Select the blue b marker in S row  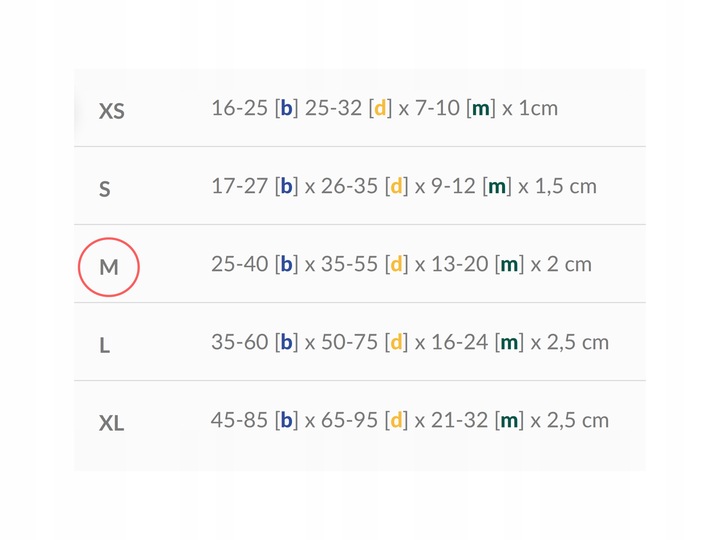pyautogui.click(x=286, y=186)
